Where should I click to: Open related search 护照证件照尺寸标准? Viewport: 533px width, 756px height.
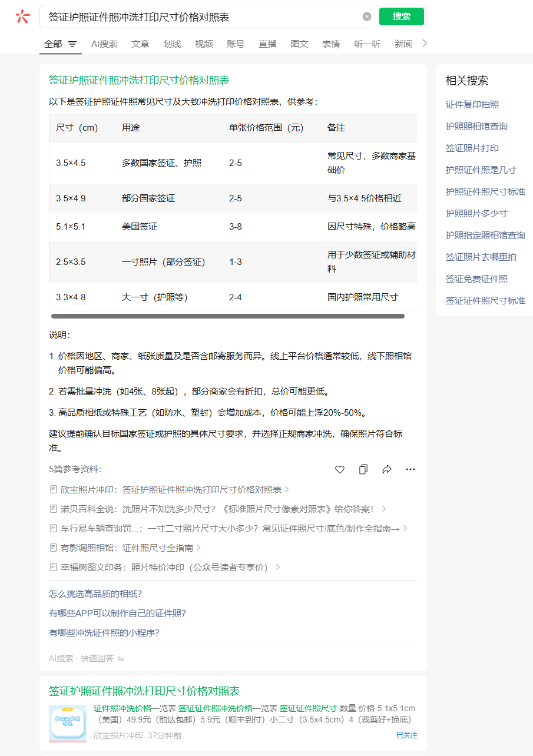[x=485, y=191]
